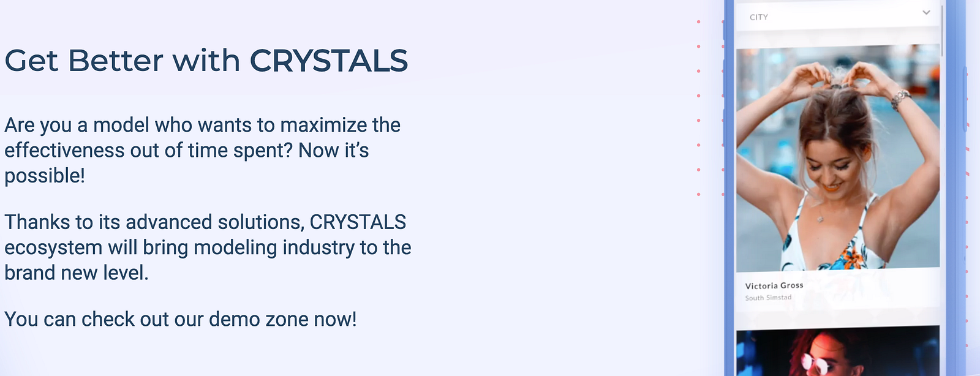This screenshot has width=980, height=376.
Task: Click the chevron arrow beside CITY
Action: pyautogui.click(x=926, y=13)
